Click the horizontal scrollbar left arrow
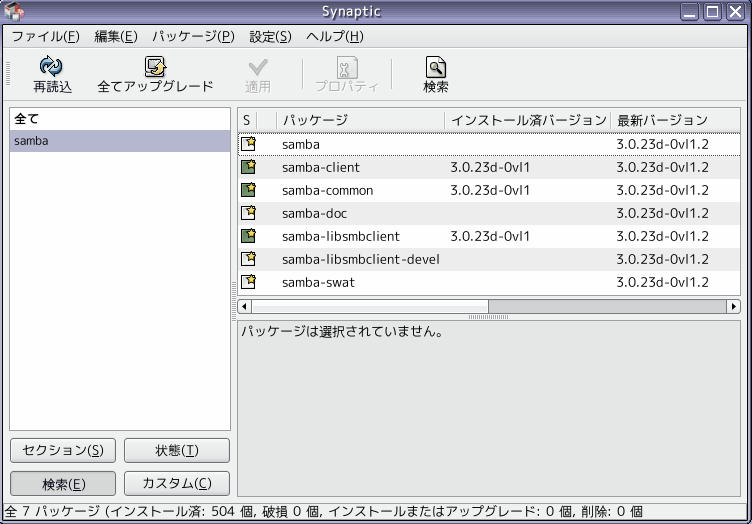752x524 pixels. 244,306
